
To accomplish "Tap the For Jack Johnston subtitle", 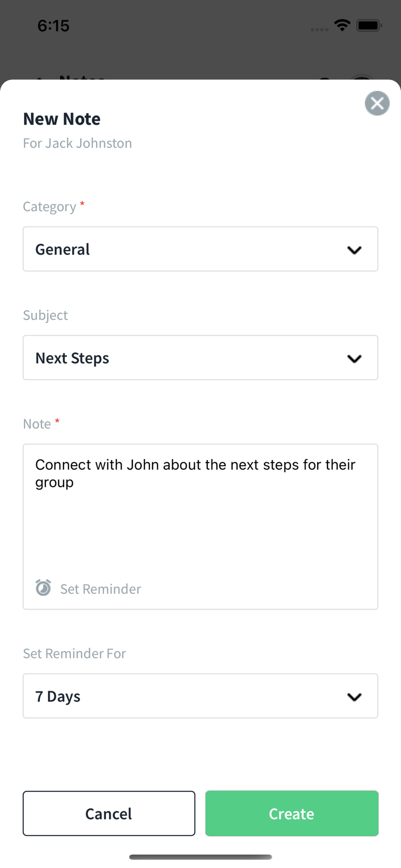I will coord(77,143).
